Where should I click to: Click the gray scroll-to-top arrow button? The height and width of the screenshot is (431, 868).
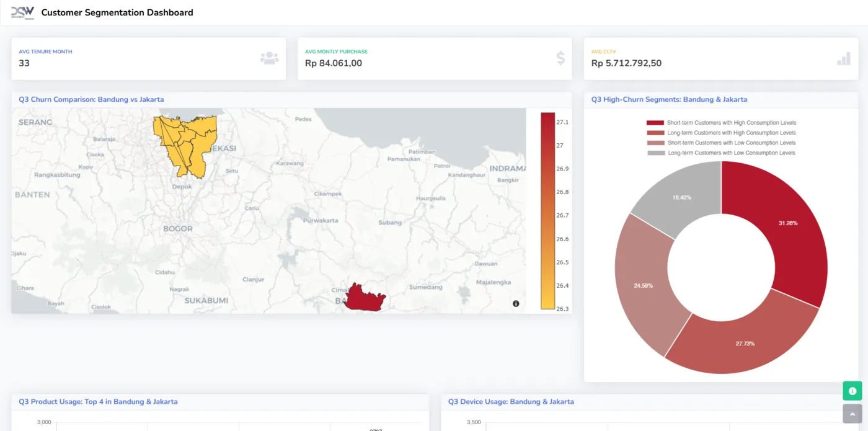coord(852,414)
